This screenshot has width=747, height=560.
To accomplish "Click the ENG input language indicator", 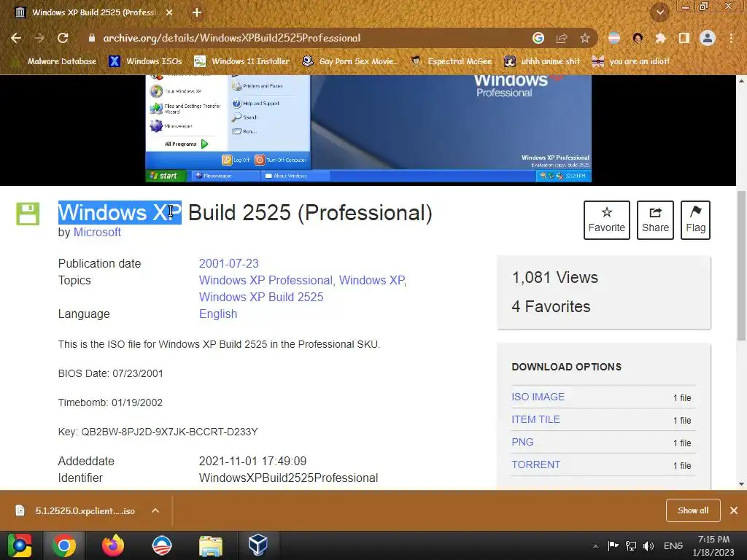I will pyautogui.click(x=673, y=545).
